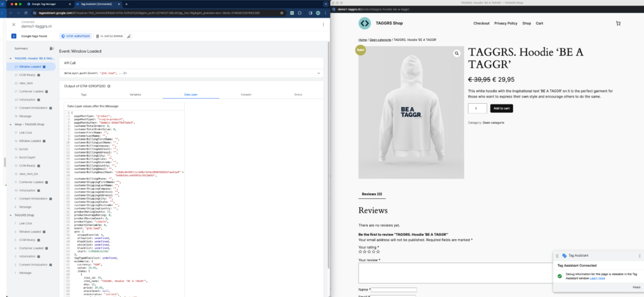Click the product quantity input field

tap(477, 108)
